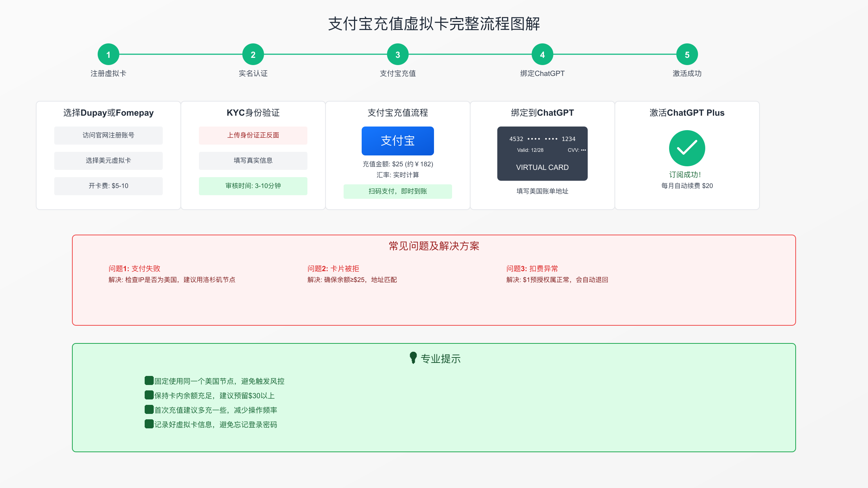
Task: Click the 实名认证 step label
Action: [253, 74]
